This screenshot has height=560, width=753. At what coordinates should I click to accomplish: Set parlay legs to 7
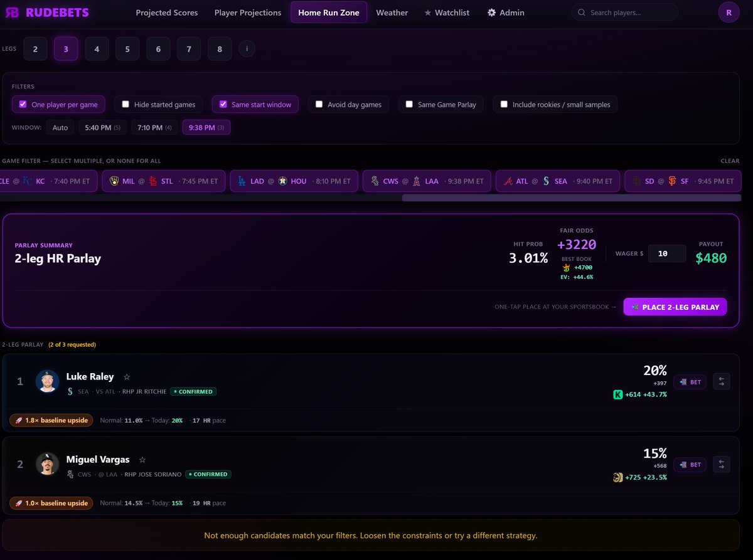click(189, 49)
